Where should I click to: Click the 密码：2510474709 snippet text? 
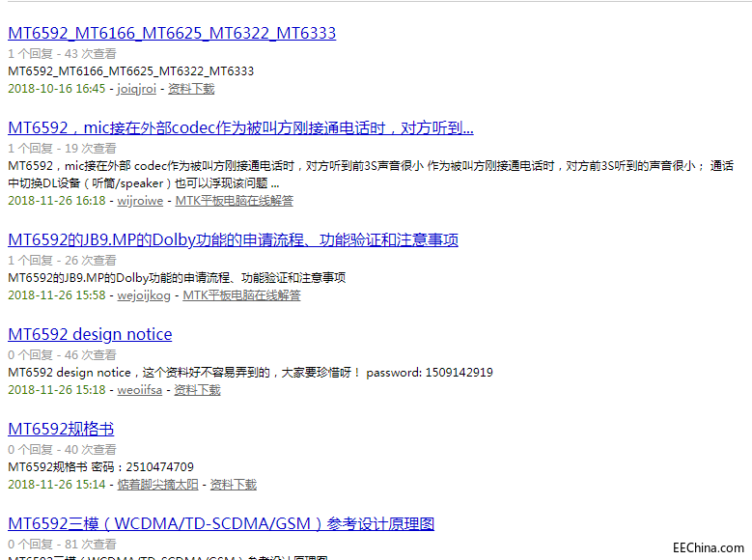click(149, 467)
